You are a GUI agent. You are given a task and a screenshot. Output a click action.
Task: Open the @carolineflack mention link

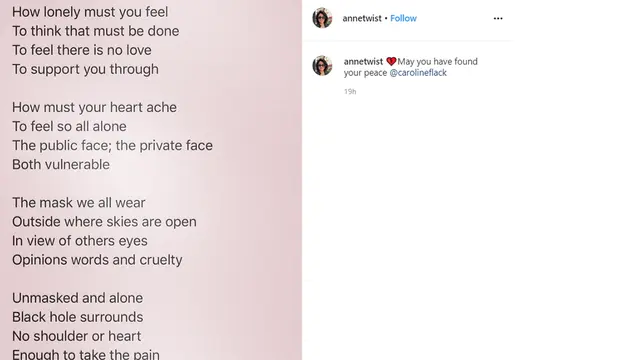[418, 73]
